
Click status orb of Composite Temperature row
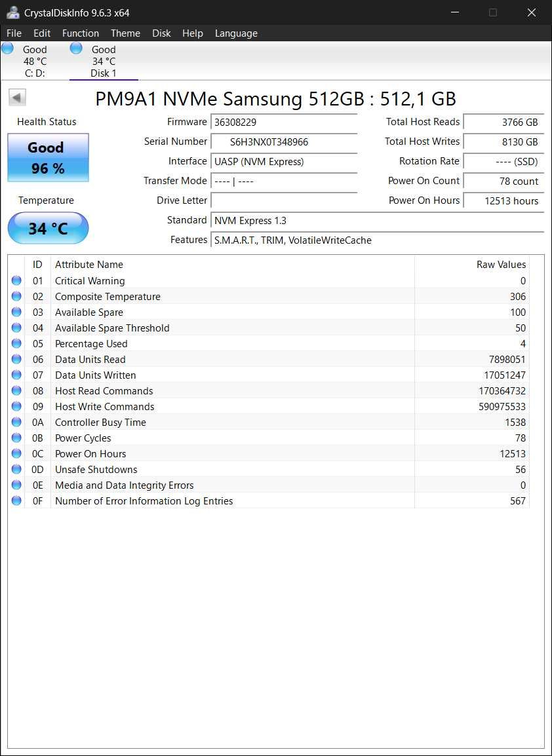(16, 296)
